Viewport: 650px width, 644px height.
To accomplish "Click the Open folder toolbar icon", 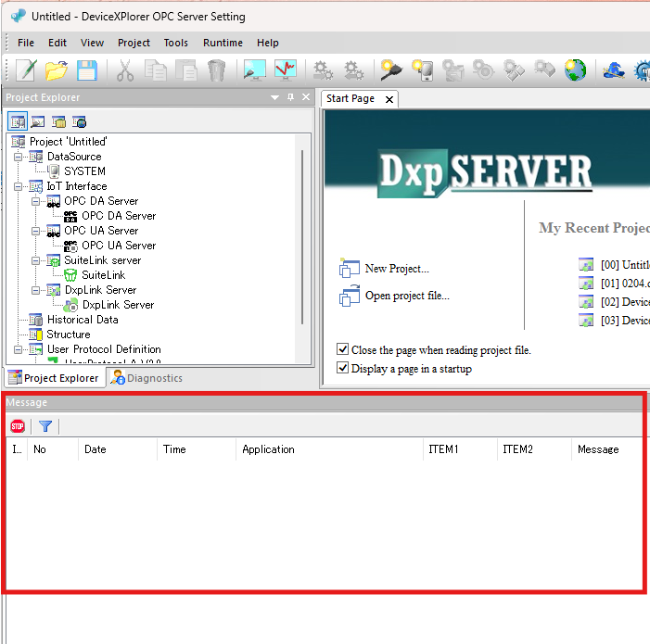I will 57,70.
